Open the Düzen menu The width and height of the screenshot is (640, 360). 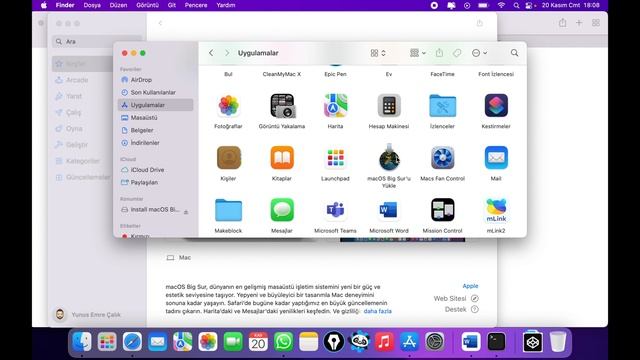(x=118, y=5)
